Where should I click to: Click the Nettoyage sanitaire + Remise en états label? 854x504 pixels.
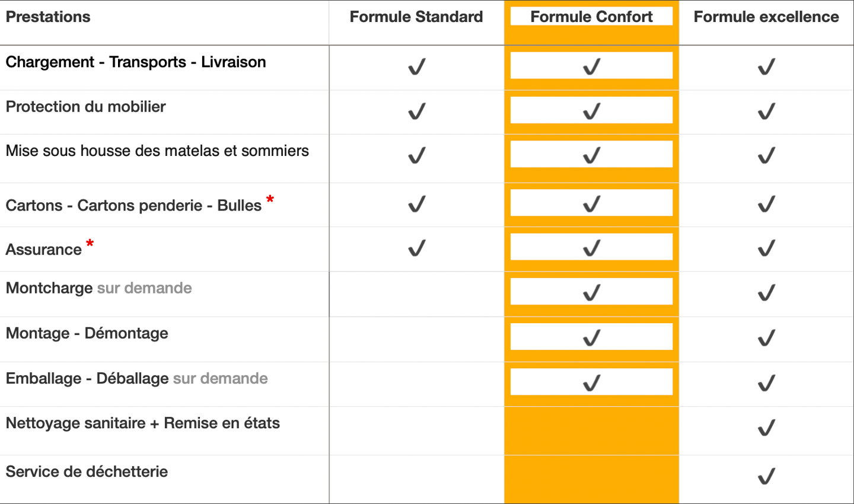(143, 423)
